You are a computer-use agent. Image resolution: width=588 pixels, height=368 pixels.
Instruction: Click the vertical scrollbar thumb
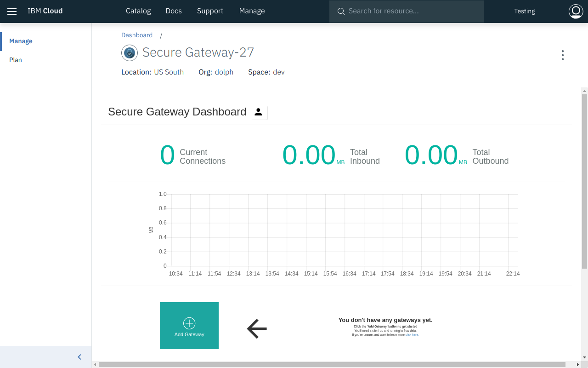(584, 181)
